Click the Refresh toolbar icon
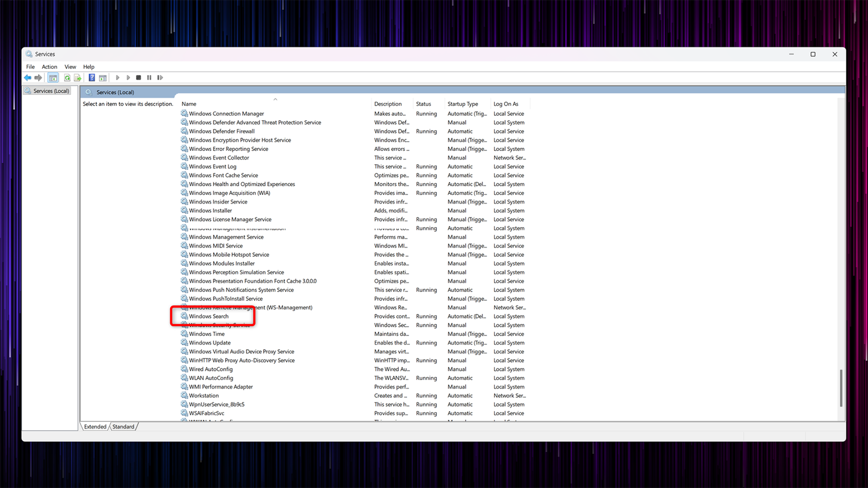Image resolution: width=868 pixels, height=488 pixels. coord(67,77)
